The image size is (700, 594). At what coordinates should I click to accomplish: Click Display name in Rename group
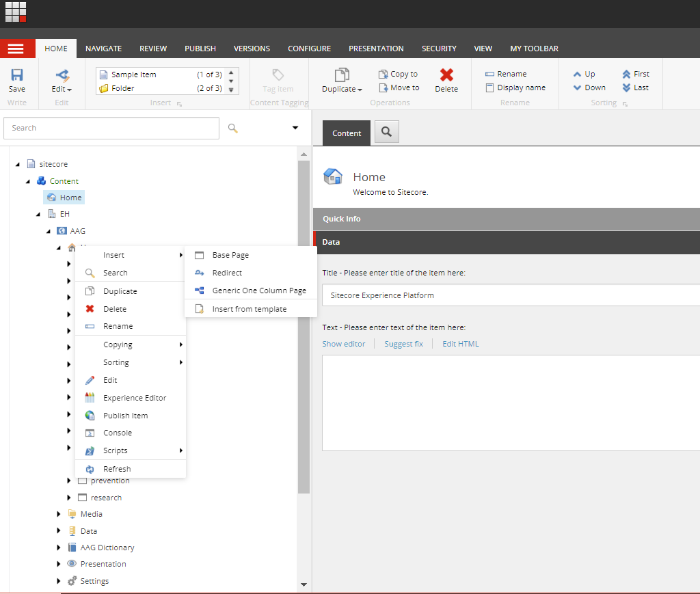515,88
